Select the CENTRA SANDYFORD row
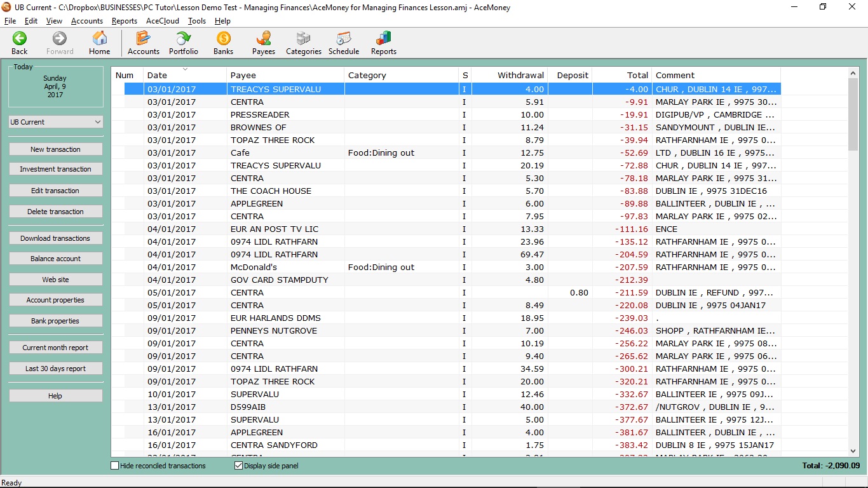The image size is (868, 488). click(446, 445)
